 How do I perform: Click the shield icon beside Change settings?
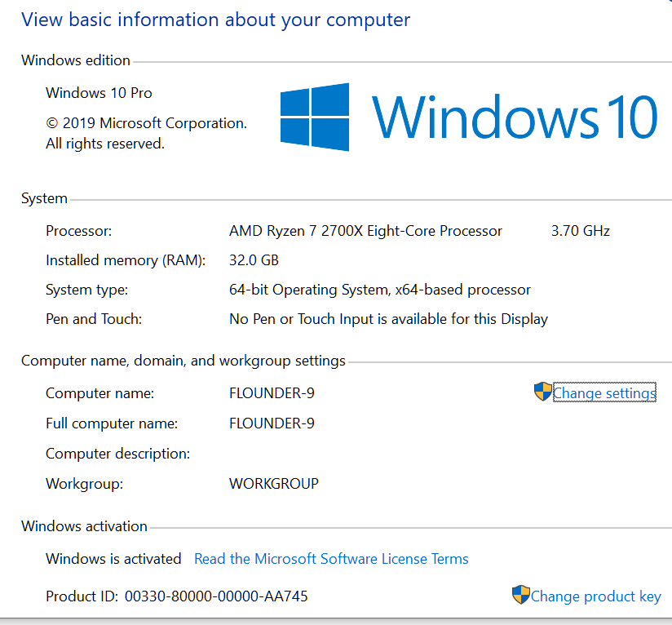[x=542, y=392]
